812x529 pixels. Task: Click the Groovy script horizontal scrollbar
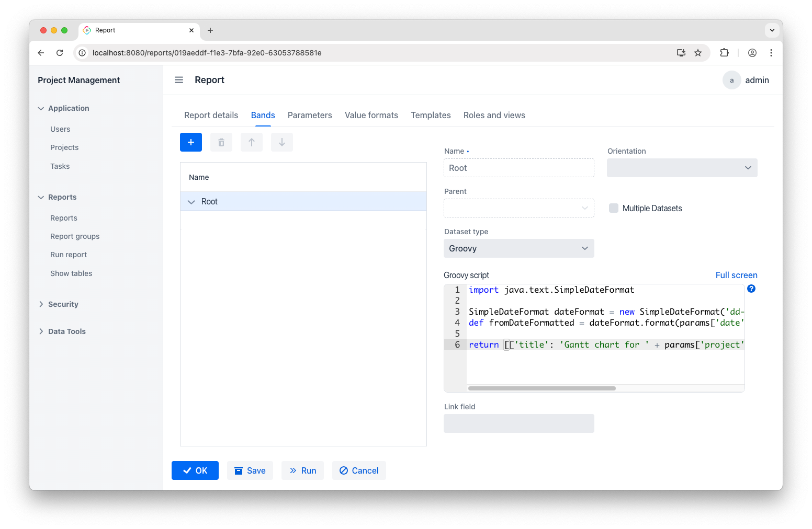click(542, 388)
